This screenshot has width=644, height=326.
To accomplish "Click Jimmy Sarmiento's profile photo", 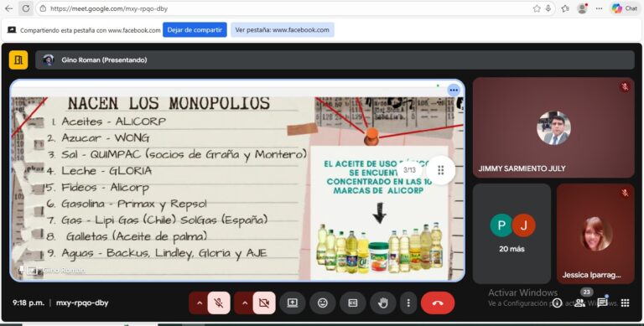I will pos(553,128).
